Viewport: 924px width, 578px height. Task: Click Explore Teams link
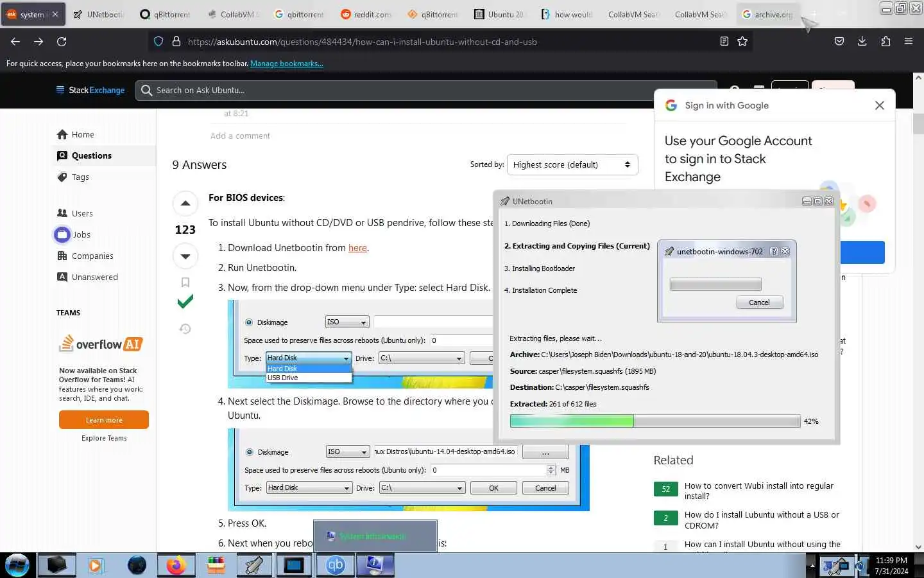pyautogui.click(x=104, y=438)
